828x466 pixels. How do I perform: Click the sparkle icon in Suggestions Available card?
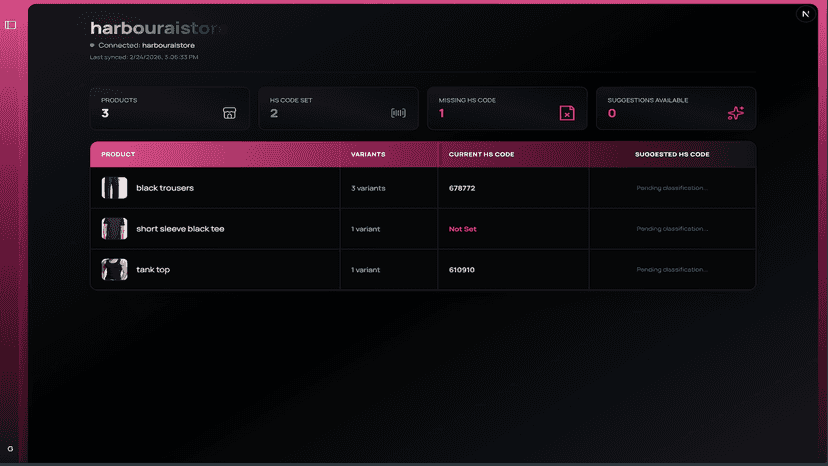click(736, 113)
